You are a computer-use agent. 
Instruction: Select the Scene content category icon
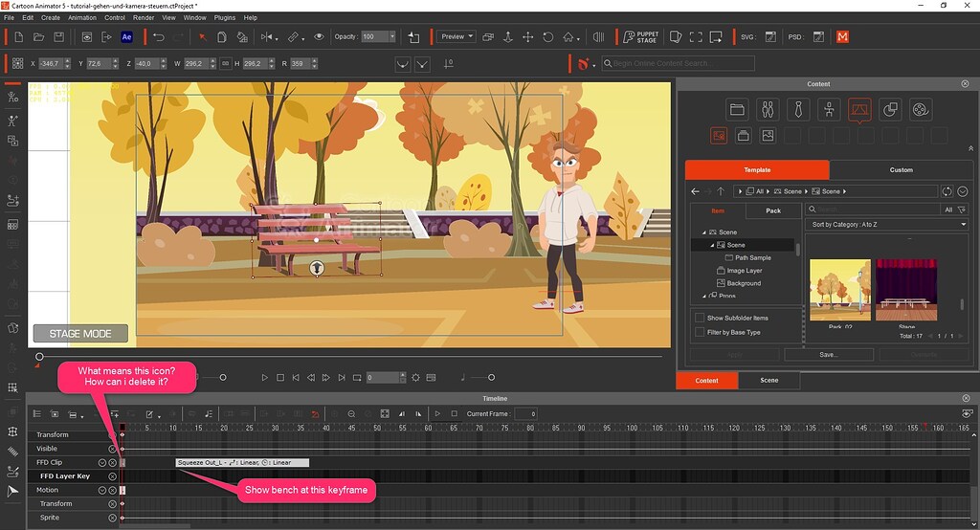(858, 109)
